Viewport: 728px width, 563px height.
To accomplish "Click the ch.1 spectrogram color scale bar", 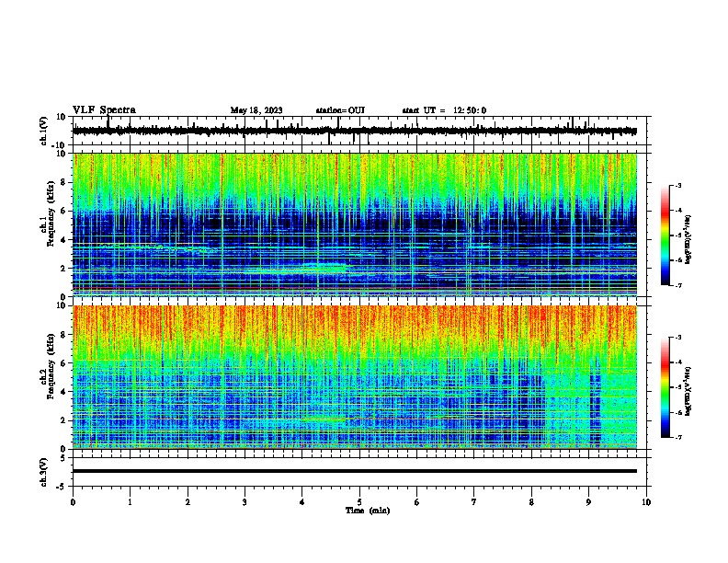I will [x=665, y=236].
